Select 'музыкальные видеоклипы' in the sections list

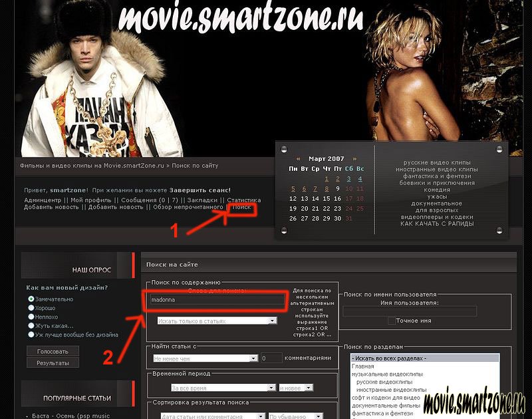(x=387, y=374)
